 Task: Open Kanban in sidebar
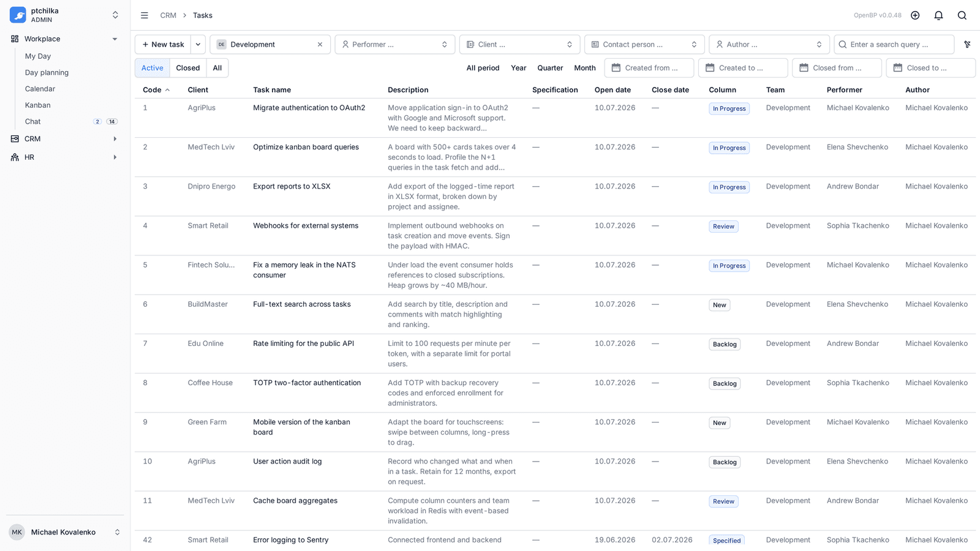[x=38, y=105]
